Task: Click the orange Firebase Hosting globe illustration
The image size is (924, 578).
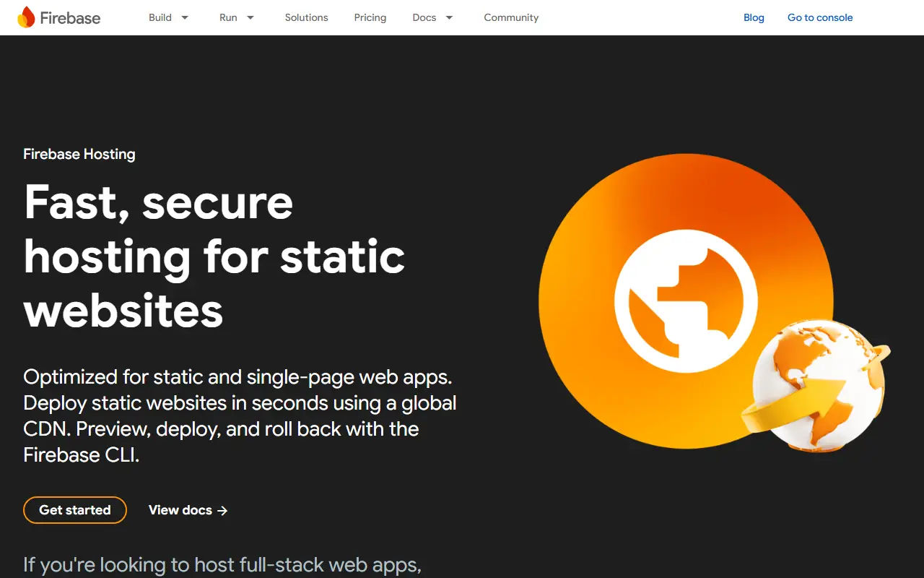Action: click(x=714, y=302)
